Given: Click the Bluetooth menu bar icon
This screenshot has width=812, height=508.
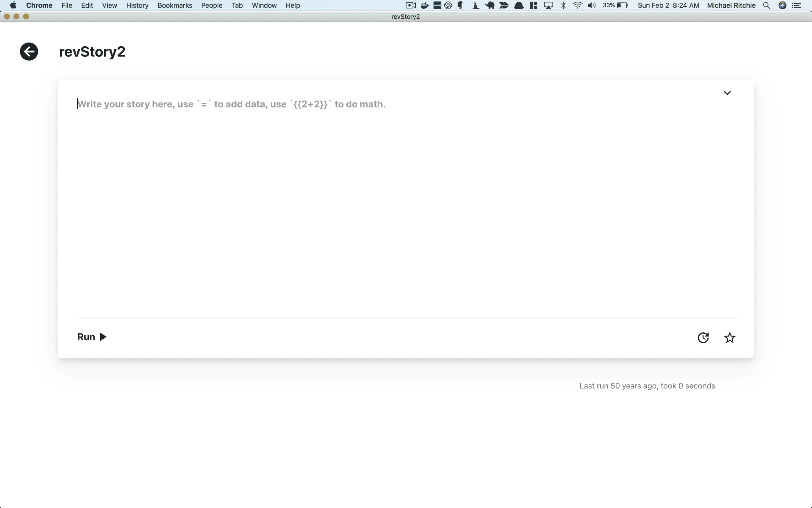Looking at the screenshot, I should 563,5.
